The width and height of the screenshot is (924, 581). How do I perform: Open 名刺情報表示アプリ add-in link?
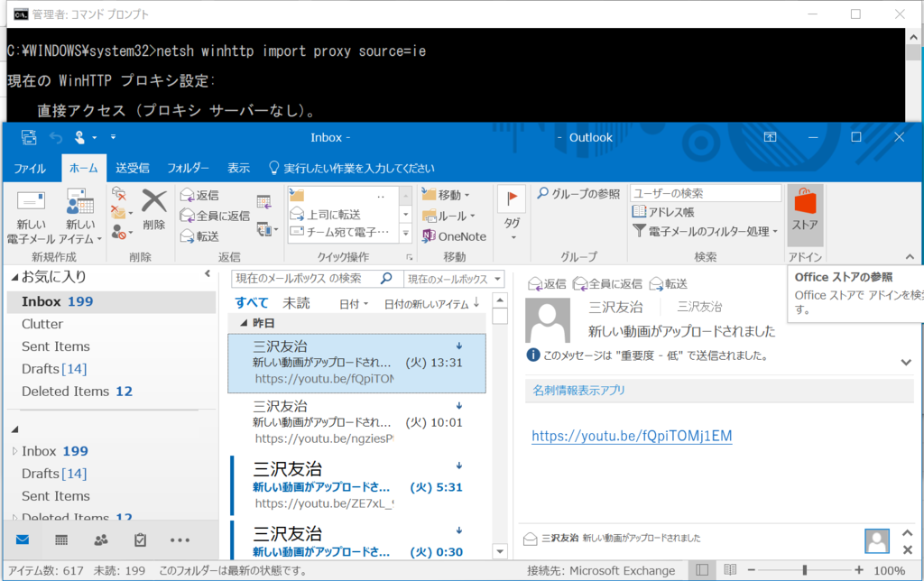click(x=578, y=390)
